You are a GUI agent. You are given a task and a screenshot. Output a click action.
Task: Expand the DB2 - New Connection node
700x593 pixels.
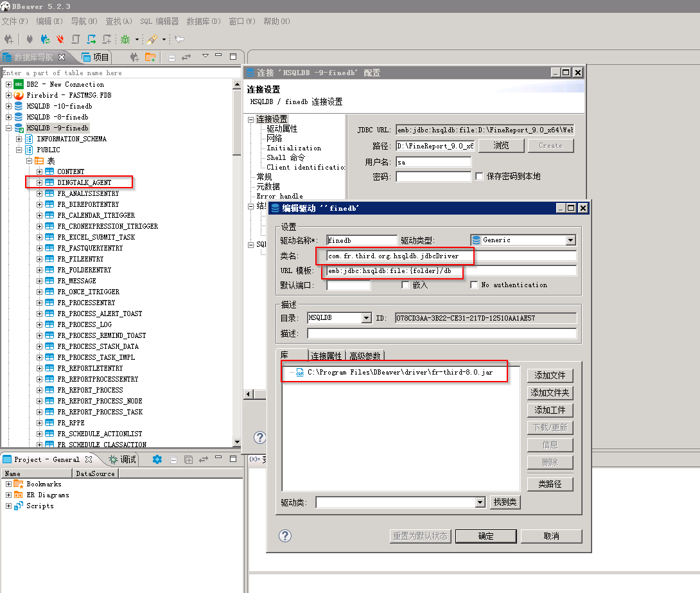(8, 84)
